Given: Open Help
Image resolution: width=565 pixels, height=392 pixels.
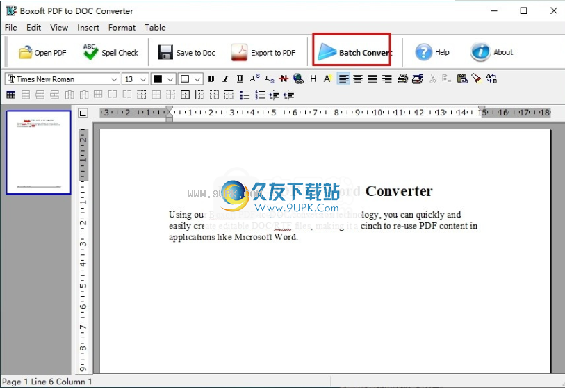Looking at the screenshot, I should coord(432,52).
